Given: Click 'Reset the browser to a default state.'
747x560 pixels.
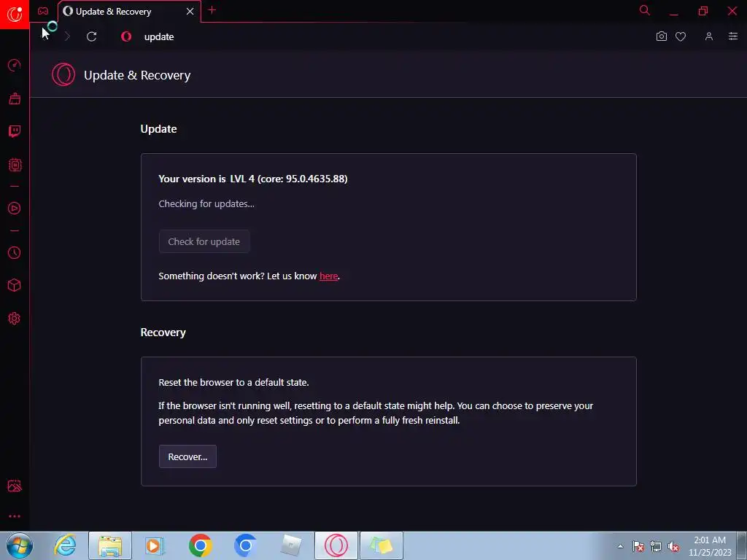Looking at the screenshot, I should (233, 382).
